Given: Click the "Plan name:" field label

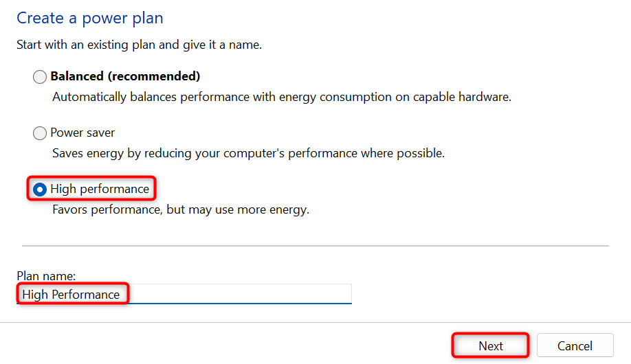Looking at the screenshot, I should tap(46, 276).
